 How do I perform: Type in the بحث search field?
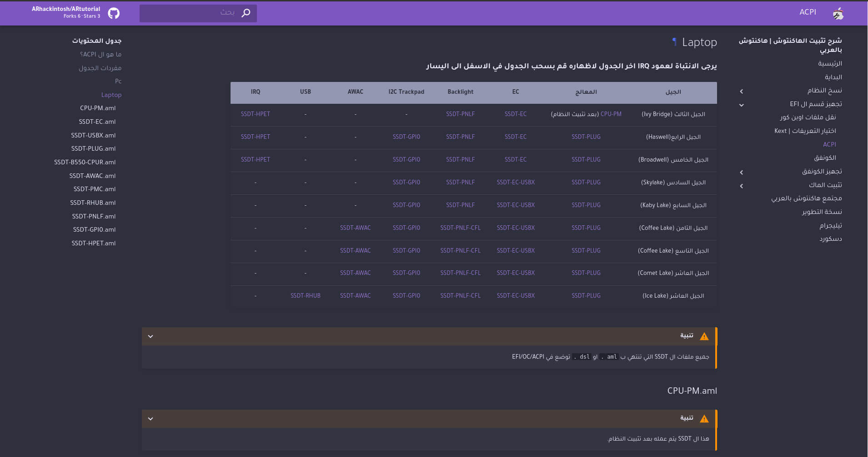[x=191, y=13]
